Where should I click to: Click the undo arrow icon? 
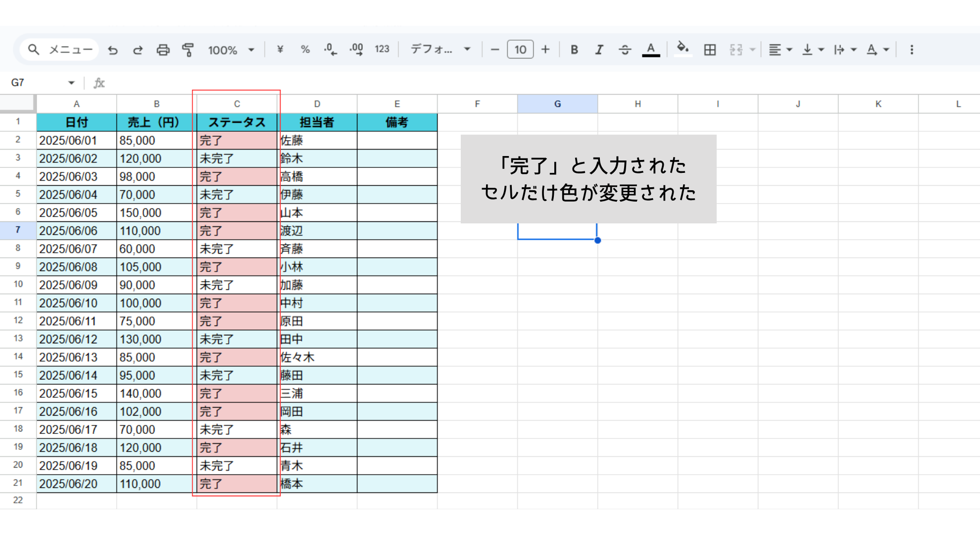point(113,50)
